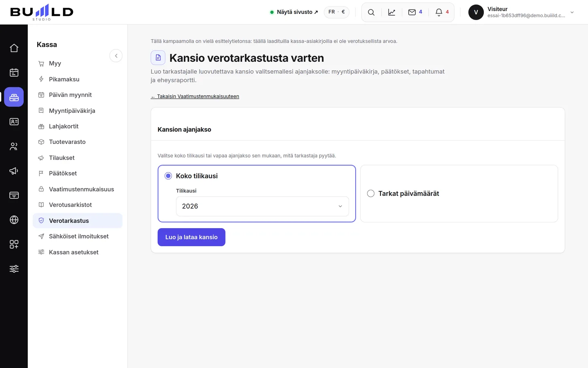Open the notifications bell icon
This screenshot has width=588, height=368.
coord(439,12)
